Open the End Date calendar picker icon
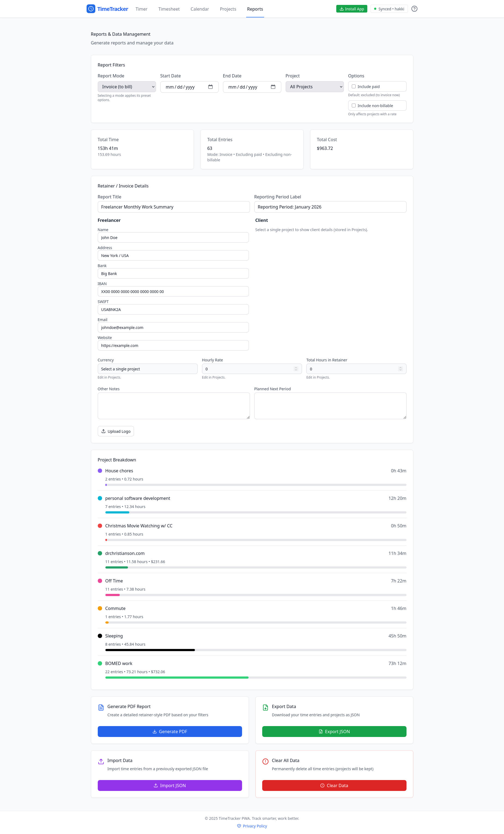 click(273, 87)
